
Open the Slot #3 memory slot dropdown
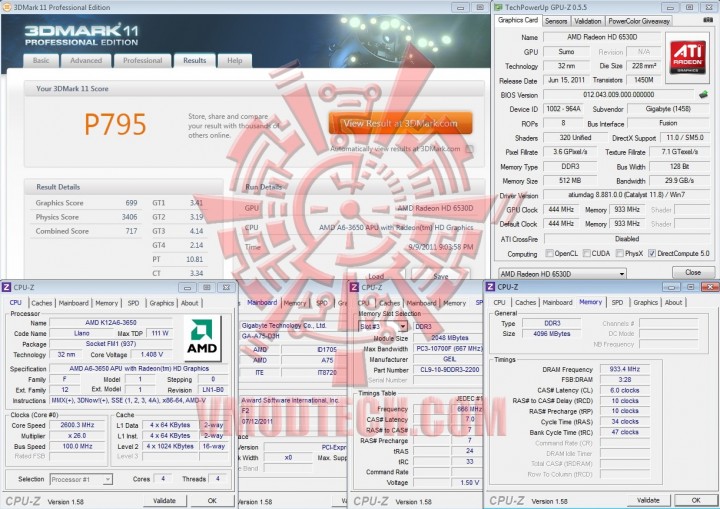tap(382, 326)
